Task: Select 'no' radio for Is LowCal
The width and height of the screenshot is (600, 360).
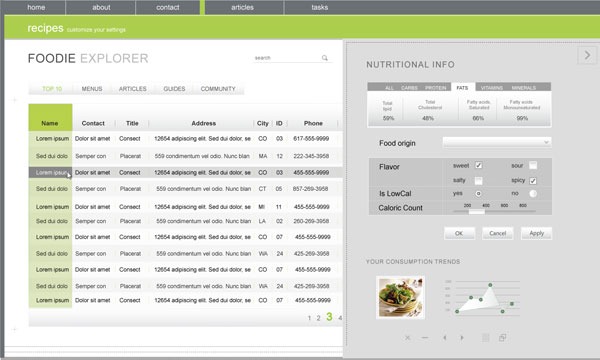Action: point(533,194)
